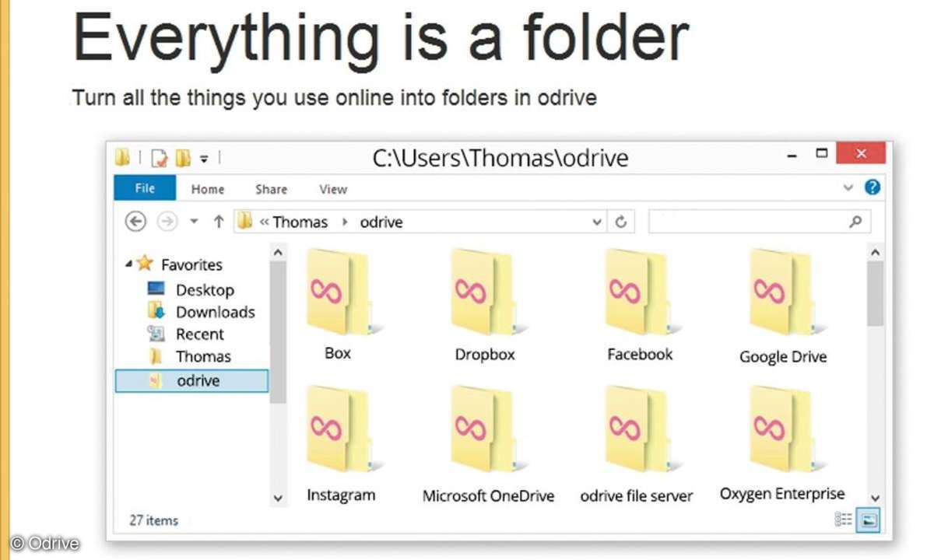Select Downloads in Favorites
Image resolution: width=934 pixels, height=560 pixels.
(x=216, y=312)
